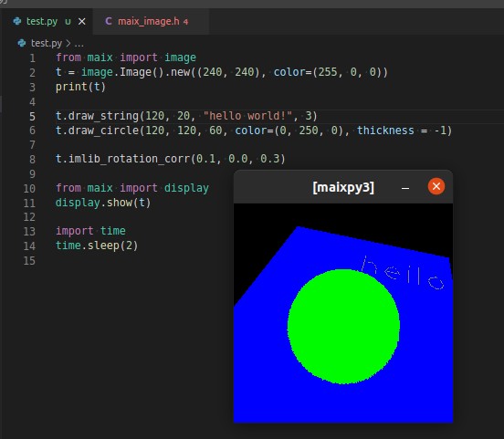Viewport: 504px width, 439px height.
Task: Click the problem count badge on maix_image.h
Action: [x=185, y=22]
